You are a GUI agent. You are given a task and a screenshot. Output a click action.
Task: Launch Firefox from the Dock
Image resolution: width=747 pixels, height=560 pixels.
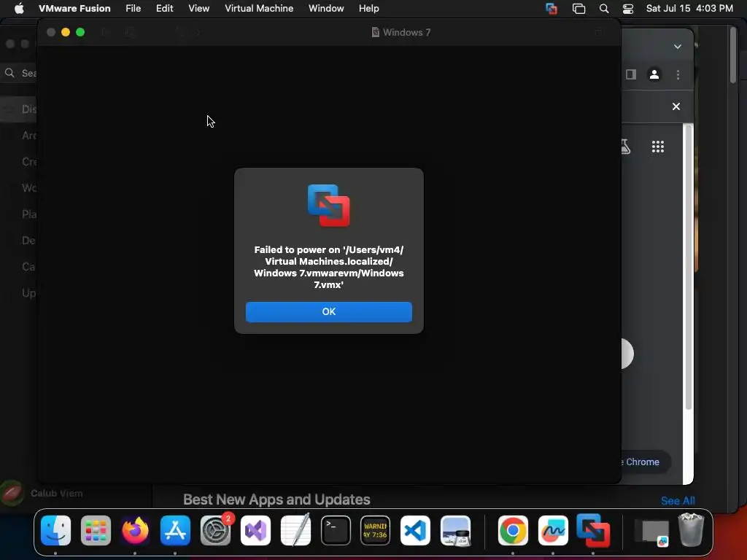(x=135, y=531)
